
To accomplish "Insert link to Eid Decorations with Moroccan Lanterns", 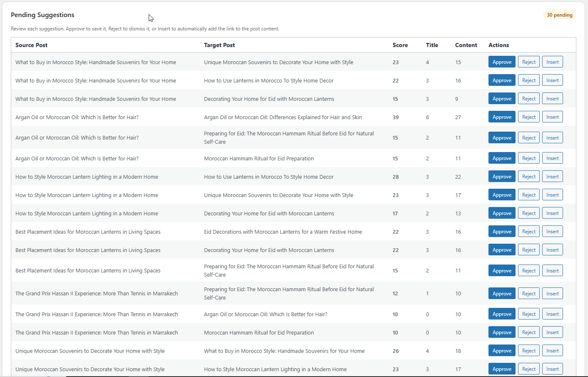I will point(553,232).
